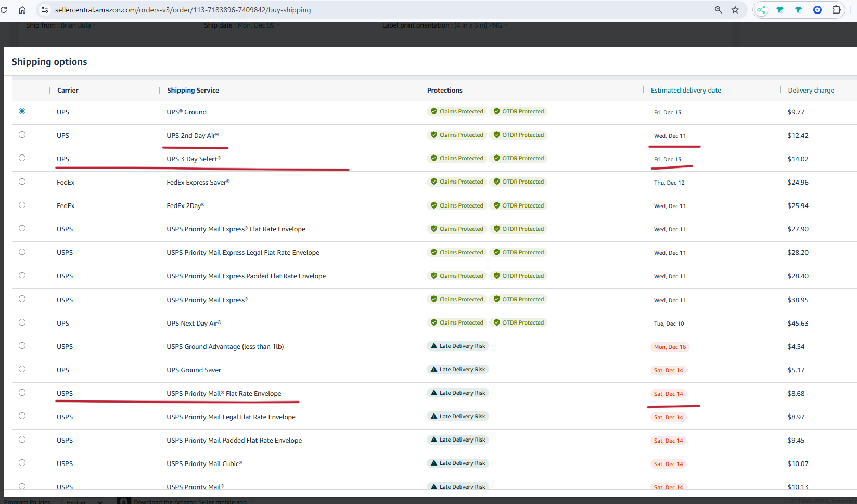The image size is (857, 504).
Task: Reload the page with browser refresh icon
Action: 4,10
